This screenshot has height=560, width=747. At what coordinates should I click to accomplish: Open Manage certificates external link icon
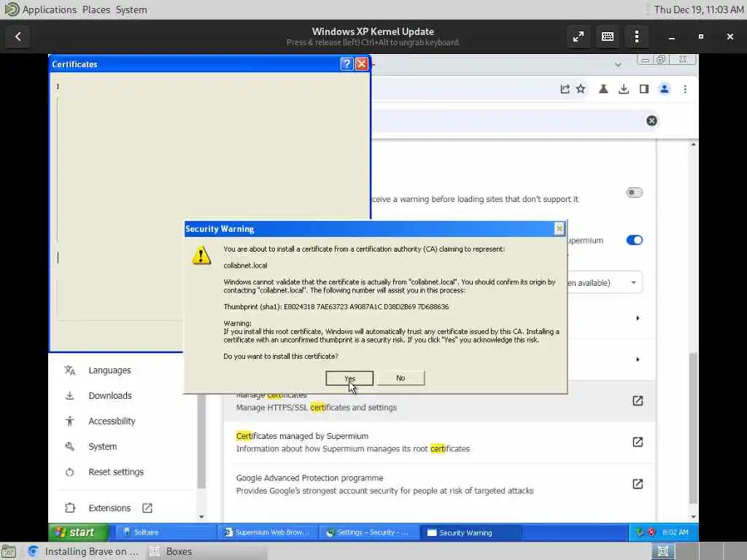click(638, 401)
